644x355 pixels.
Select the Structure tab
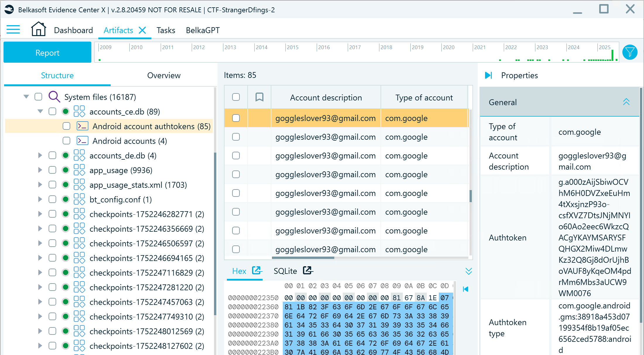pos(57,76)
